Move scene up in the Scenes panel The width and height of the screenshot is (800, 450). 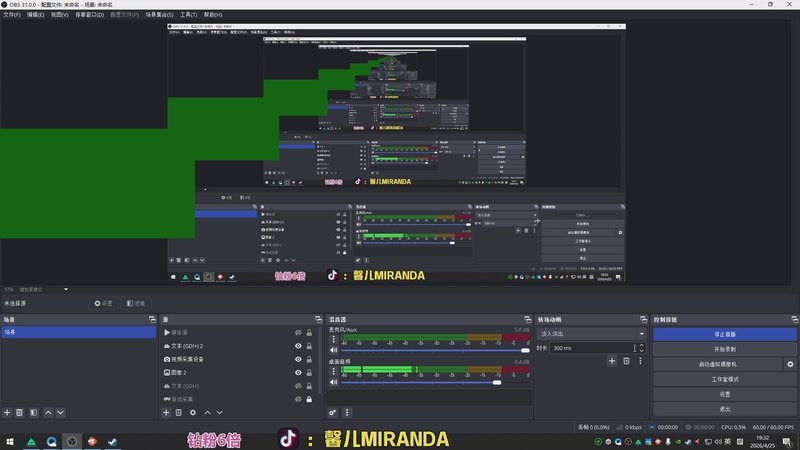pos(48,412)
